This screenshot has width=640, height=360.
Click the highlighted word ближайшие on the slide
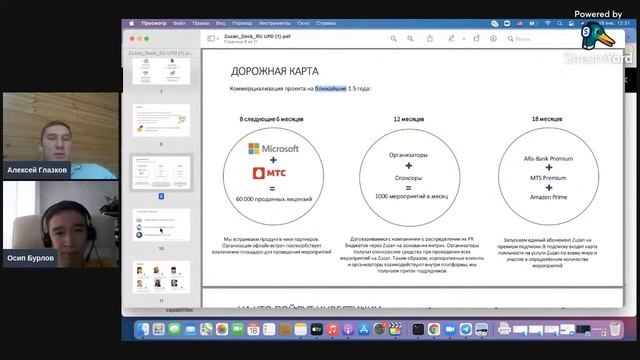pyautogui.click(x=331, y=89)
